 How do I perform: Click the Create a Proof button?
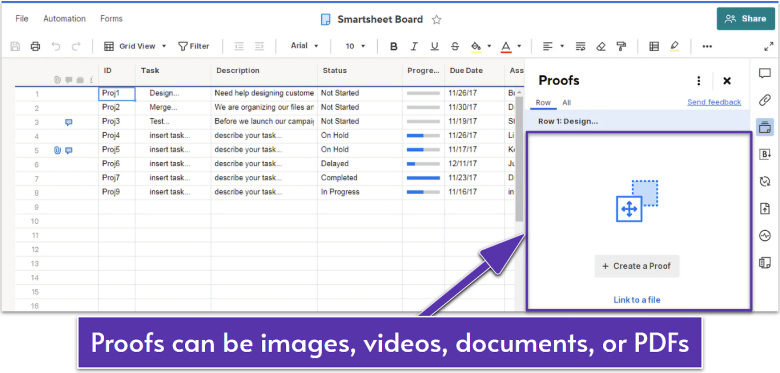(x=637, y=266)
